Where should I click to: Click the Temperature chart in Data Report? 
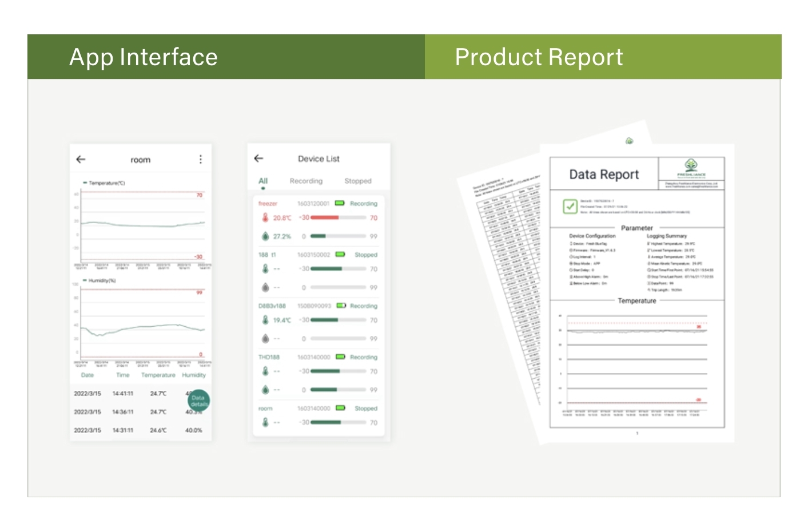click(x=636, y=360)
